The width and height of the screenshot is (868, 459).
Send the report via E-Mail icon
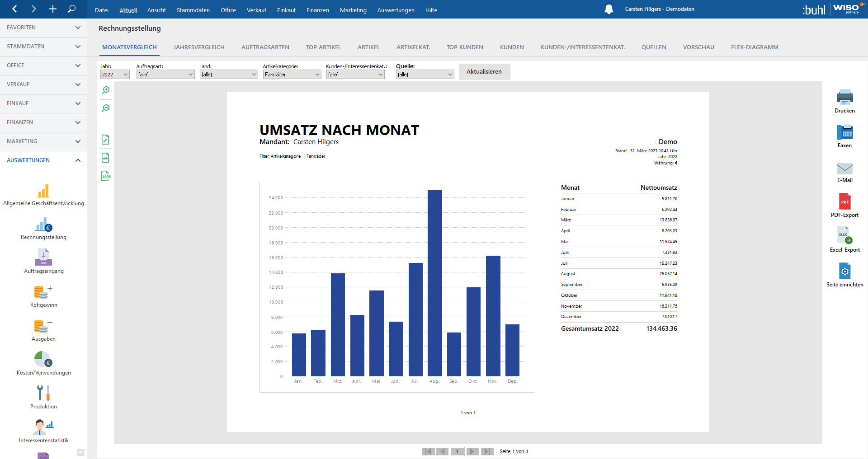(844, 169)
